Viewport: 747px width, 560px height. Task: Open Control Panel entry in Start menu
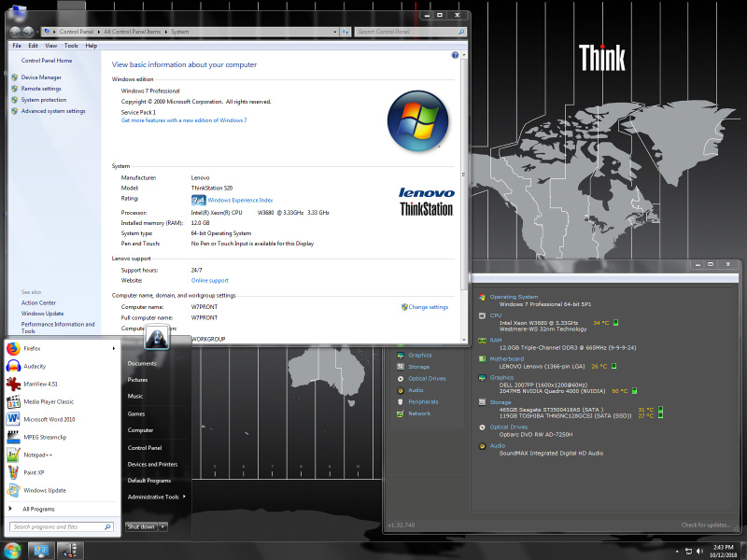(x=145, y=448)
